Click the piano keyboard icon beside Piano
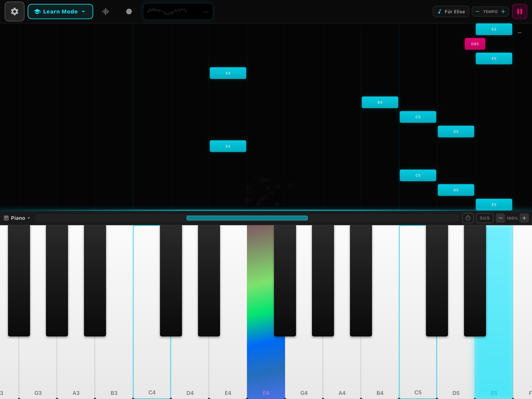Screen dimensions: 532x399 [x=6, y=218]
